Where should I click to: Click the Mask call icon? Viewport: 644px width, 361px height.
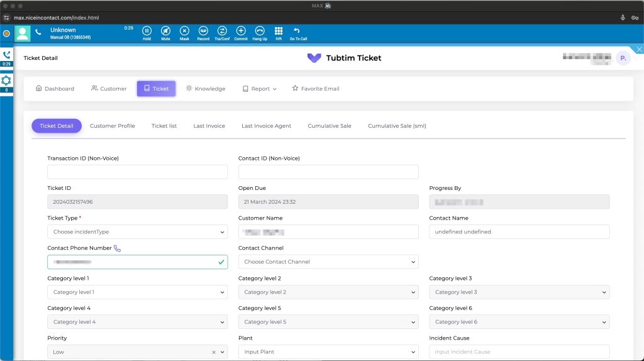coord(184,31)
